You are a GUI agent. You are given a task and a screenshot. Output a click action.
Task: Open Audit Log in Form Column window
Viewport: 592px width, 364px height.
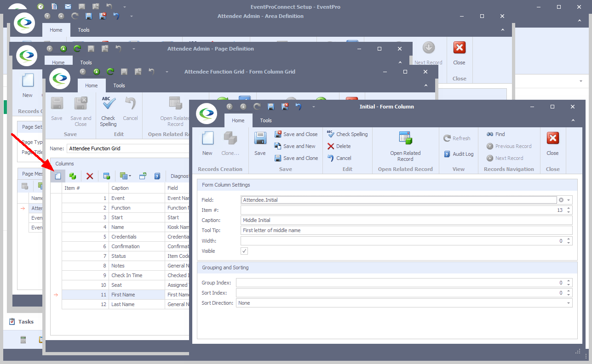459,154
